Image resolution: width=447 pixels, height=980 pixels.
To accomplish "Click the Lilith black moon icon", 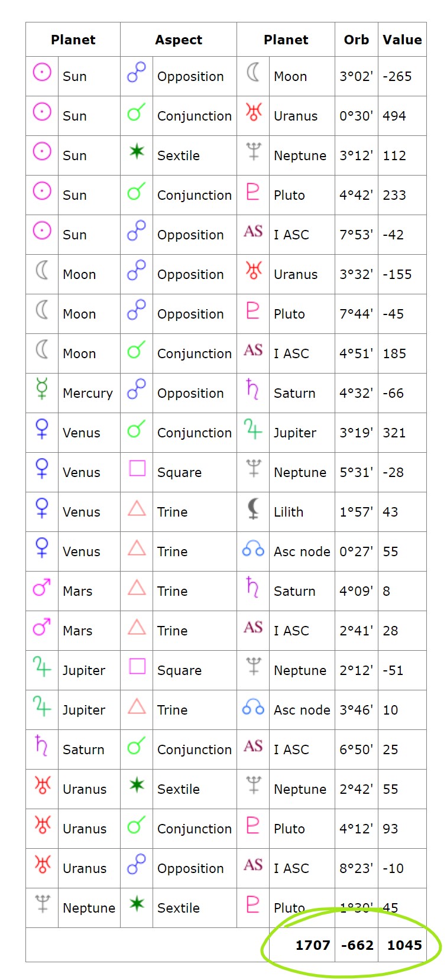I will (253, 508).
